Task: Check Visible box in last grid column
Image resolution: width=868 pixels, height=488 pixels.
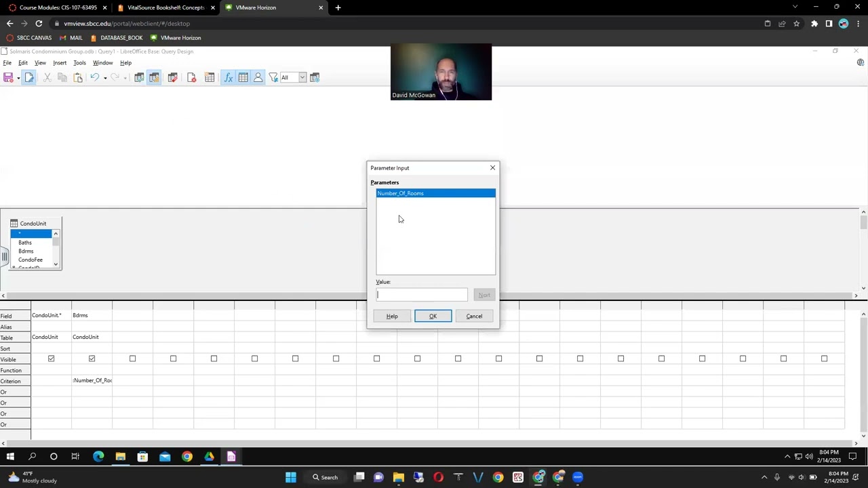Action: tap(824, 359)
